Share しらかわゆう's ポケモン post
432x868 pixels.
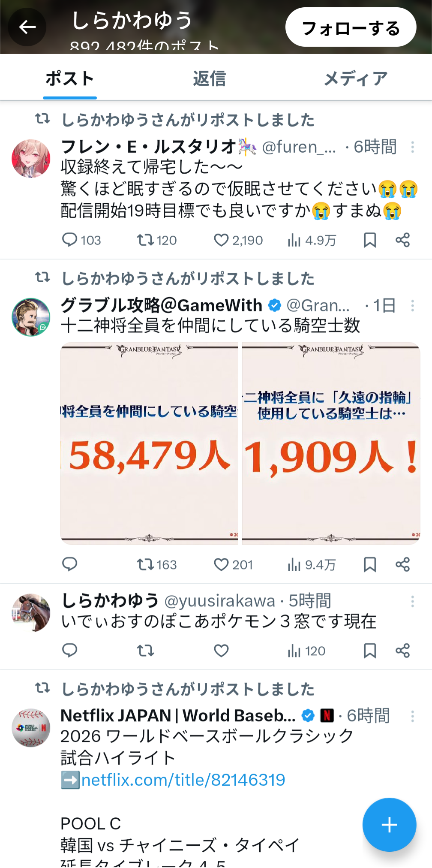[x=403, y=651]
